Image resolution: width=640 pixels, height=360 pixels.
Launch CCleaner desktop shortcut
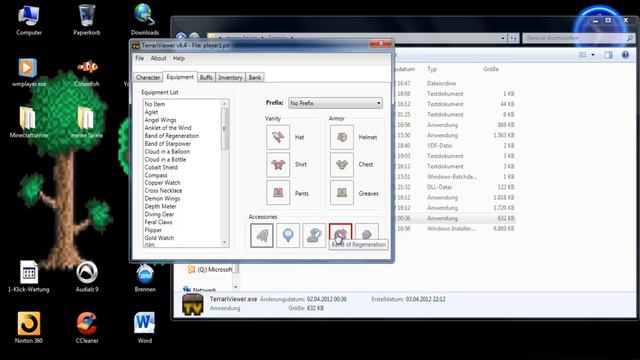point(87,327)
